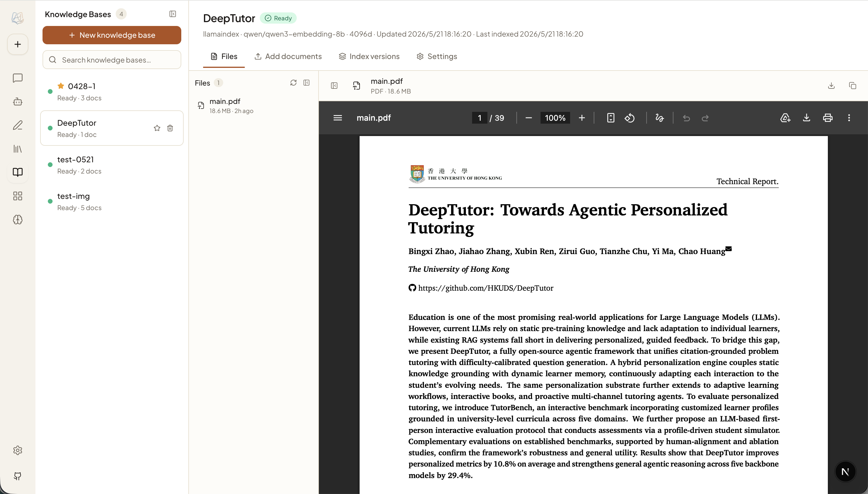The image size is (868, 494).
Task: Collapse the Knowledge Bases panel
Action: tap(173, 14)
